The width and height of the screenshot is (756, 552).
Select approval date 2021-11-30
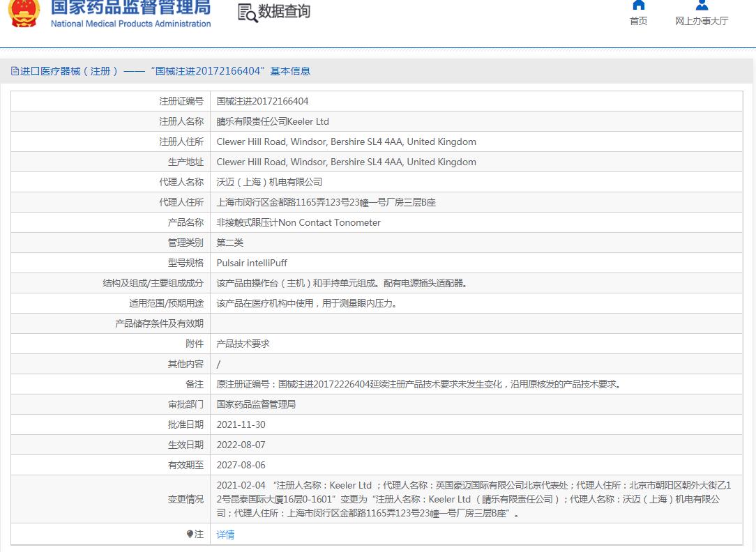coord(241,425)
